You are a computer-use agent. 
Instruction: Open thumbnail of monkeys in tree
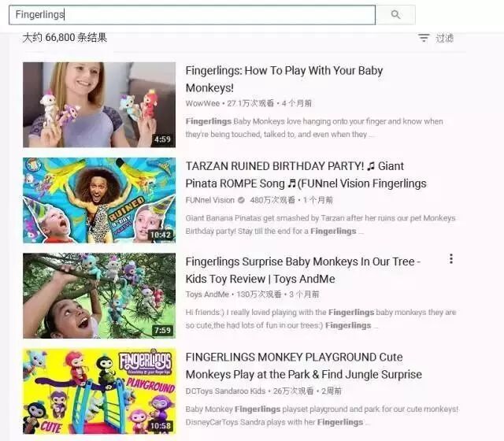point(99,296)
